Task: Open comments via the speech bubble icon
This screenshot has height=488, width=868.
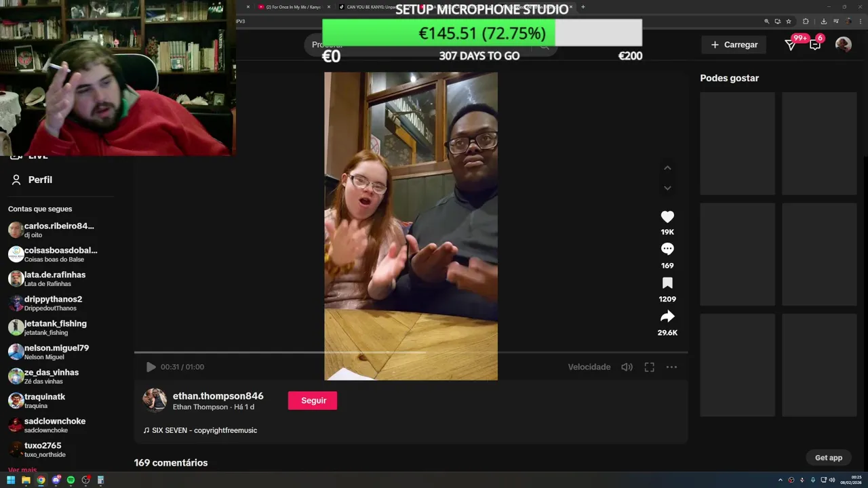Action: tap(667, 249)
